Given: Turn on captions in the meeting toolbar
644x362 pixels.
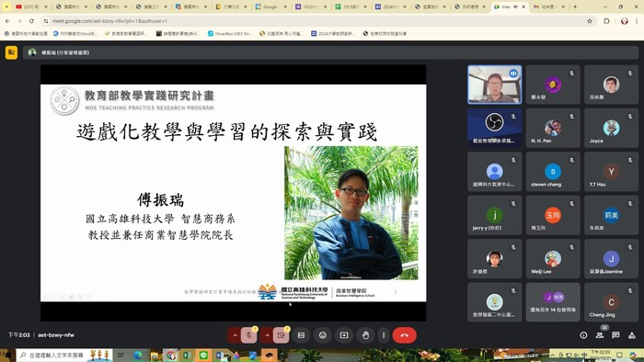Looking at the screenshot, I should click(x=301, y=335).
